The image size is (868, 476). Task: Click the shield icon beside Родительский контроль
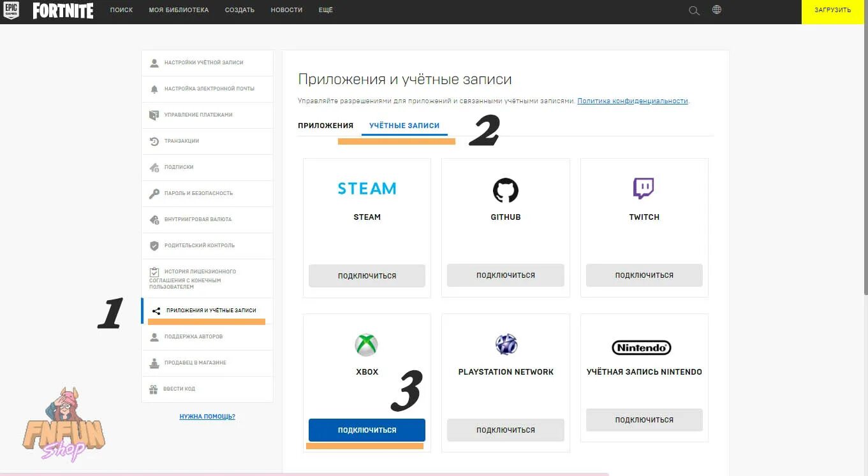coord(154,246)
